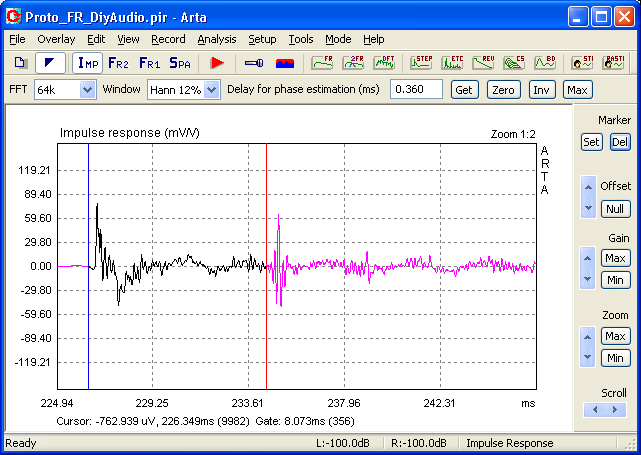Click the Gain up arrow
This screenshot has width=641, height=455.
click(x=587, y=258)
